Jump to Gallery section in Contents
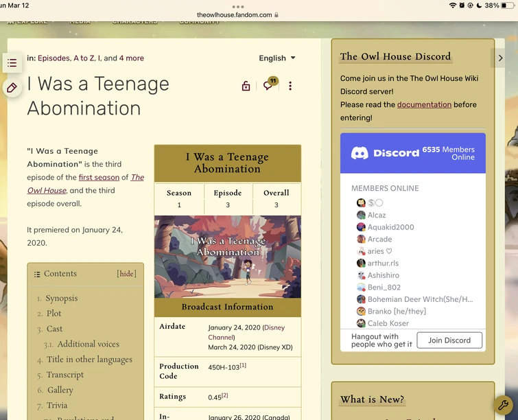 click(60, 390)
